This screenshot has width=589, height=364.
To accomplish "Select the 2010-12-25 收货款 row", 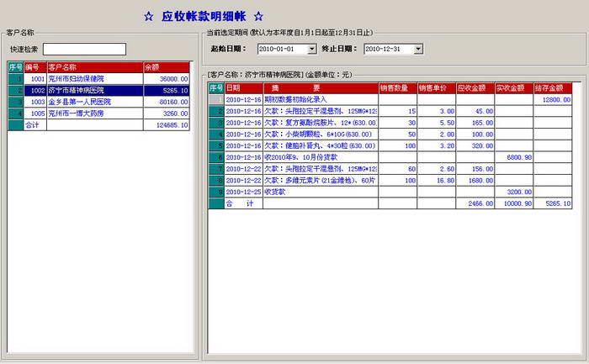I will tap(390, 192).
